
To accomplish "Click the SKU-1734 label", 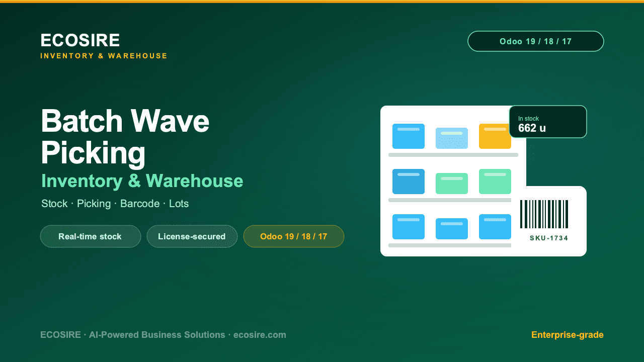I will point(549,238).
